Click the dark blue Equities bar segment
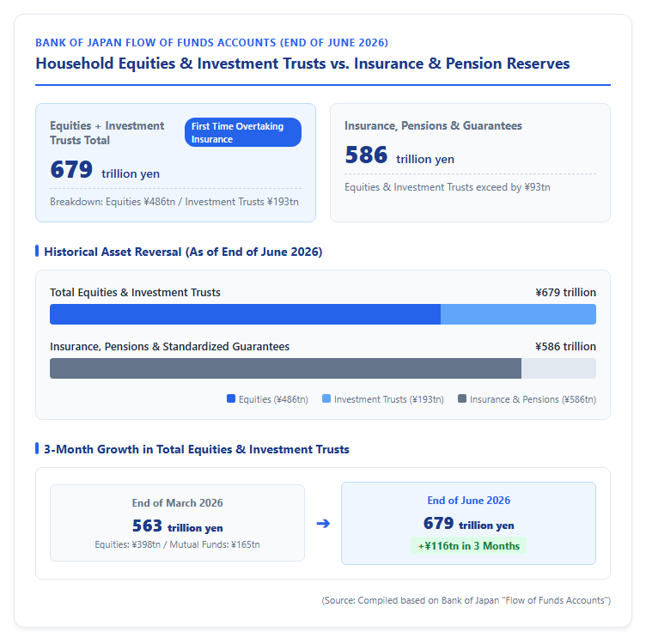Viewport: 646px width, 644px height. point(245,314)
